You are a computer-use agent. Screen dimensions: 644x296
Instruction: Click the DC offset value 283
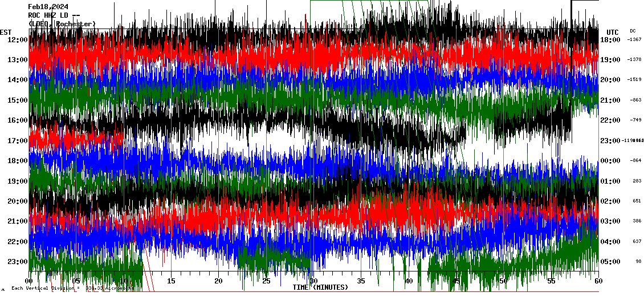click(637, 181)
